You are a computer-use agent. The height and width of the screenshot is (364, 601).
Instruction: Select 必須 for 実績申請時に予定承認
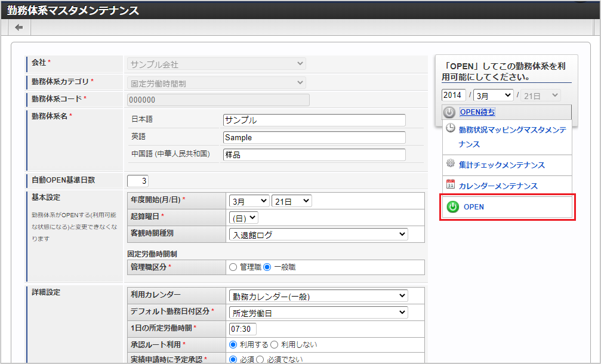point(233,359)
